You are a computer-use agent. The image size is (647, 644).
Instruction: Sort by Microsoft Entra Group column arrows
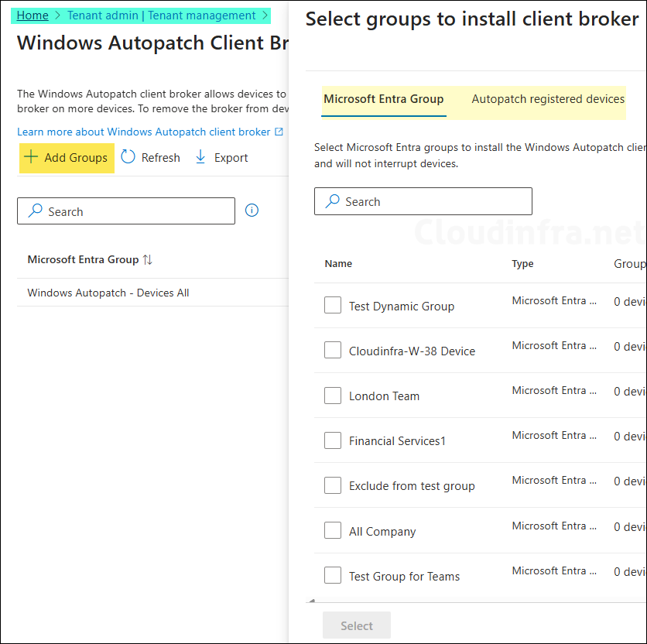tap(147, 260)
